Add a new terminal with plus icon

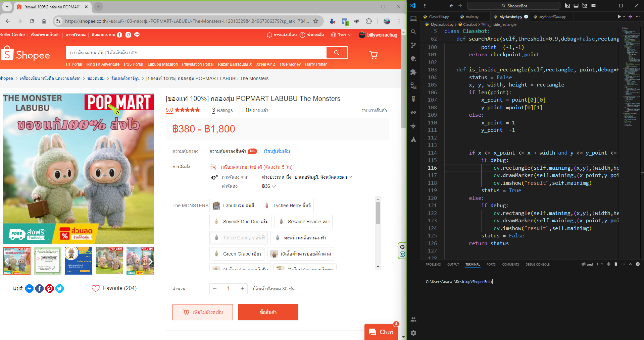tap(597, 264)
